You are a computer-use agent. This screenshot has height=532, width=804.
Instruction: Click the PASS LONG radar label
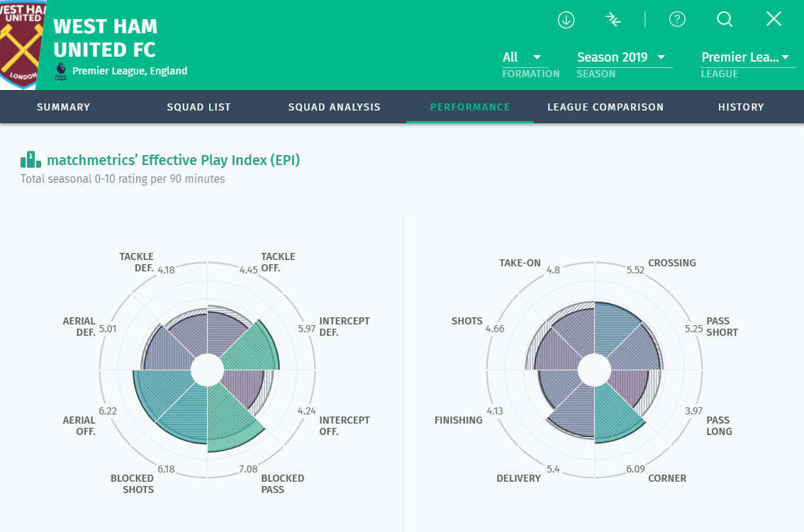point(720,426)
